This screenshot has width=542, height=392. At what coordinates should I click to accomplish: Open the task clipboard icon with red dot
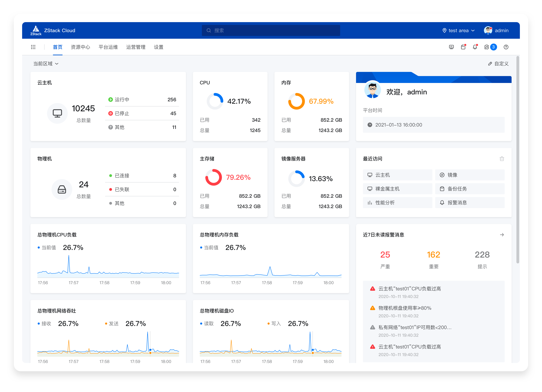click(x=463, y=47)
